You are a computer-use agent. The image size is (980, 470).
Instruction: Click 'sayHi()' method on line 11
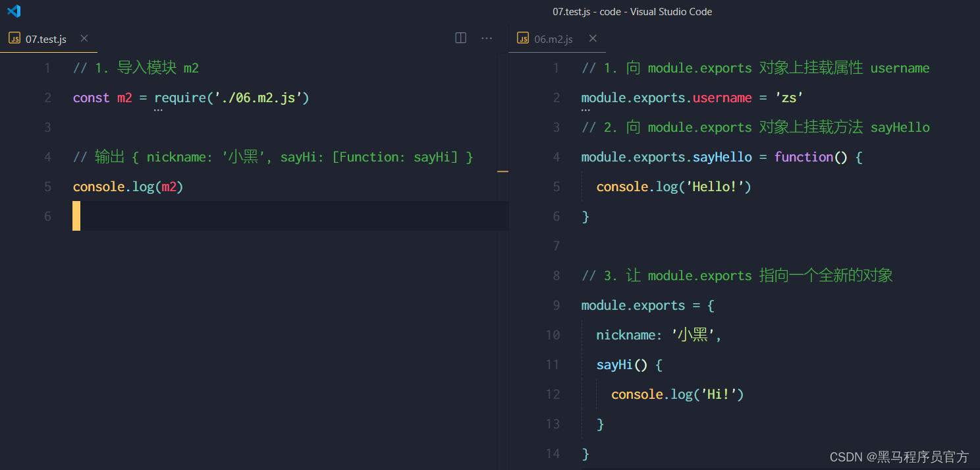[622, 365]
